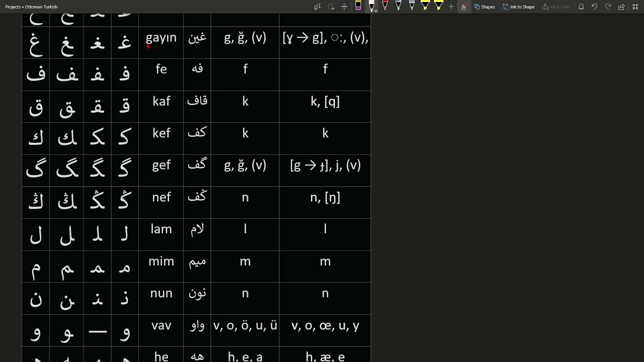Click the 'v, o, ö, u, ü' cell
This screenshot has width=644, height=362.
tap(245, 330)
